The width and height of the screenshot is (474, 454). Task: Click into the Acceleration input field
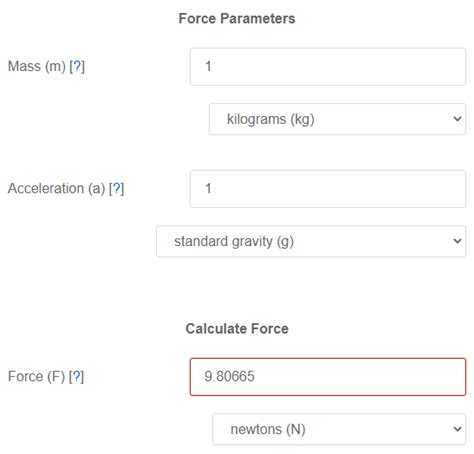click(328, 189)
